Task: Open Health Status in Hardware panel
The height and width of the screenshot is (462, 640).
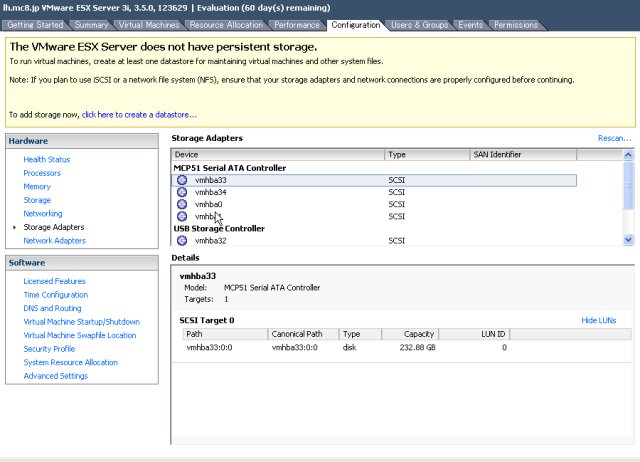Action: pyautogui.click(x=47, y=160)
